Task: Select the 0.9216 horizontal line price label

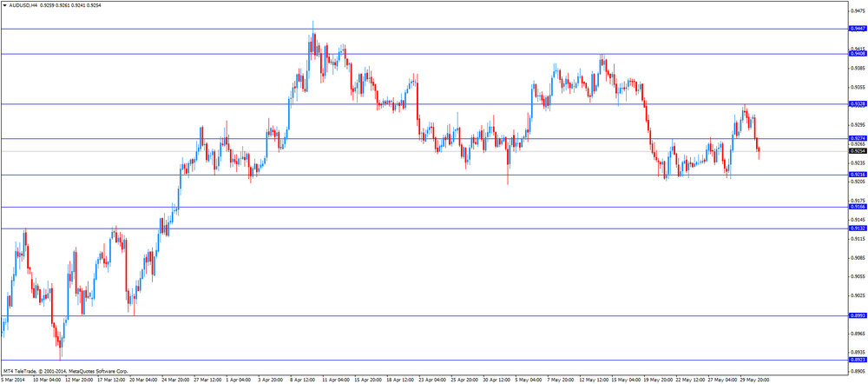Action: click(858, 175)
